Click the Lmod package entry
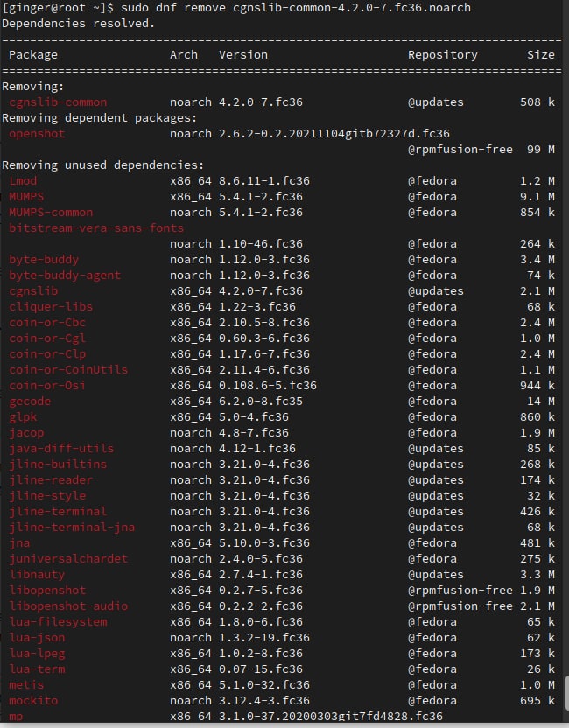 coord(23,181)
